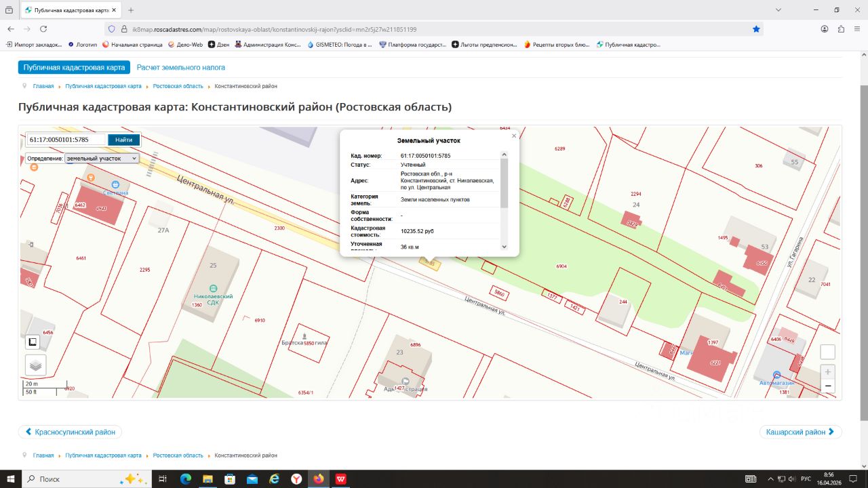Select the Публичная кадастровая карта tab
The image size is (868, 488).
click(74, 68)
